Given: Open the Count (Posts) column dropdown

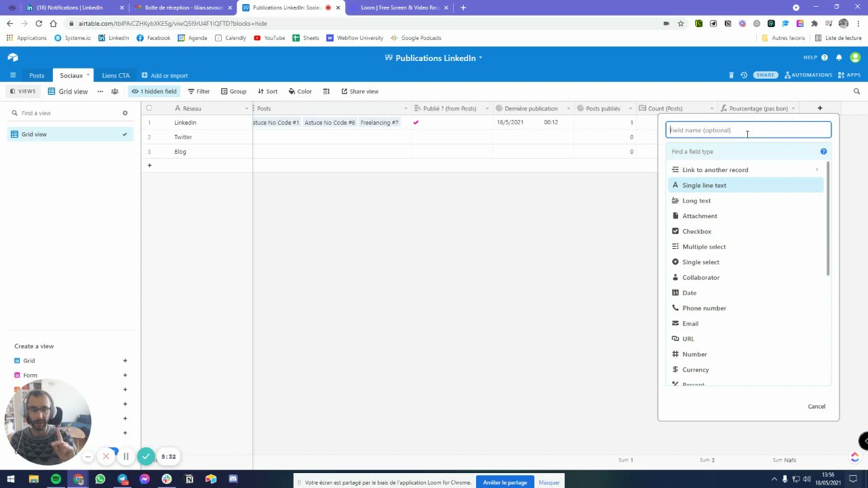Looking at the screenshot, I should tap(711, 108).
